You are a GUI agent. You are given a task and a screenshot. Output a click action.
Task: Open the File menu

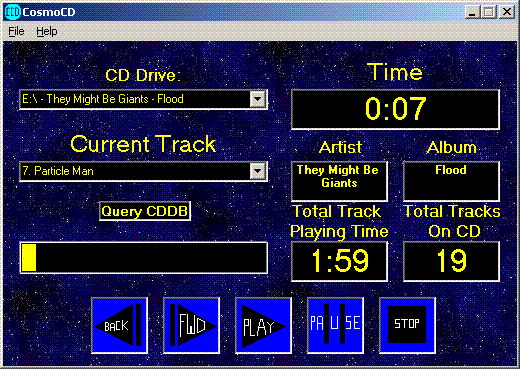(x=16, y=31)
